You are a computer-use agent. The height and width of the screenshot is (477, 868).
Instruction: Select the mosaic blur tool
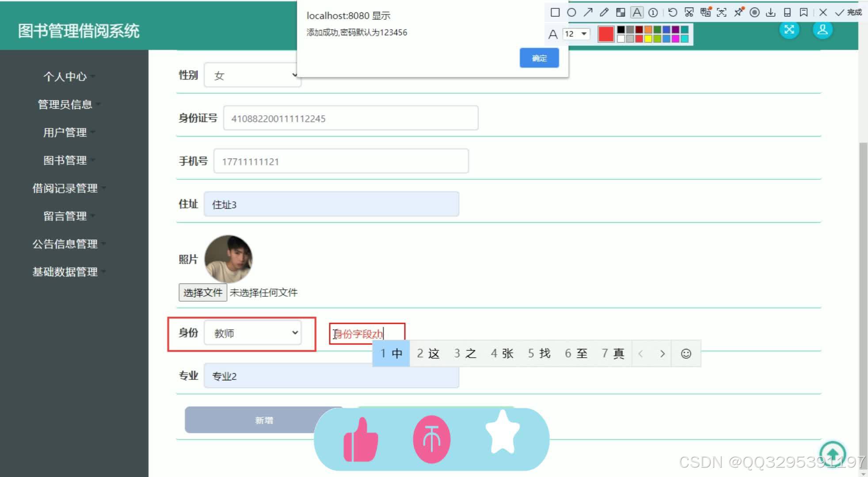pos(621,12)
